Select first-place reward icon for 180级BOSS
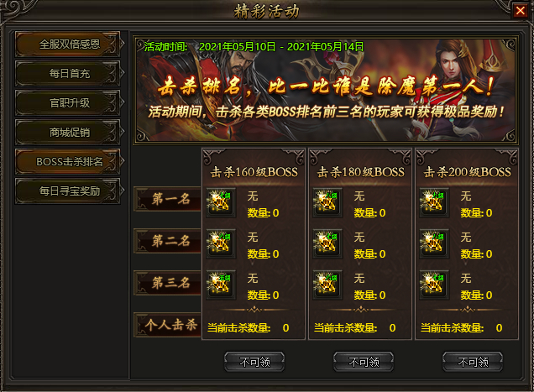Screen dimensions: 534x392 tap(327, 202)
